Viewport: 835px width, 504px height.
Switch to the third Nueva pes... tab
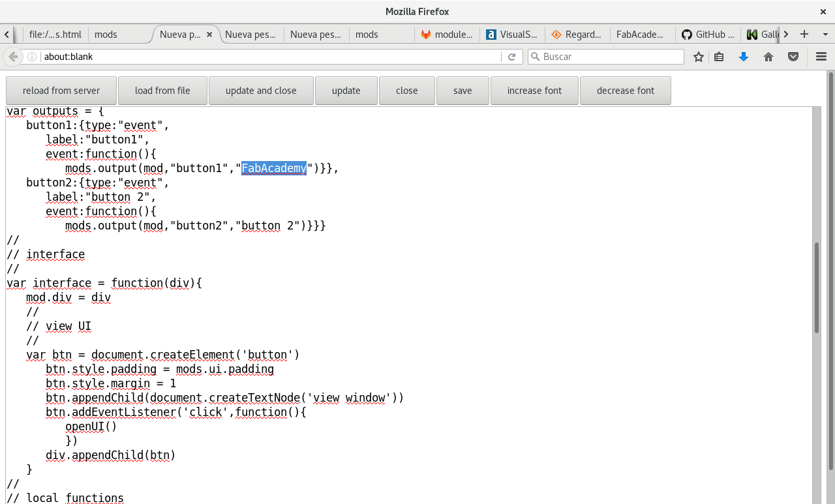click(x=316, y=35)
